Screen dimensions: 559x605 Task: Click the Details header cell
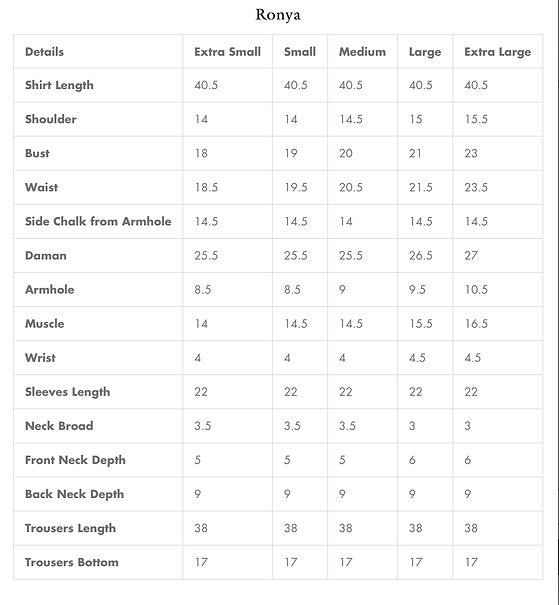(44, 52)
